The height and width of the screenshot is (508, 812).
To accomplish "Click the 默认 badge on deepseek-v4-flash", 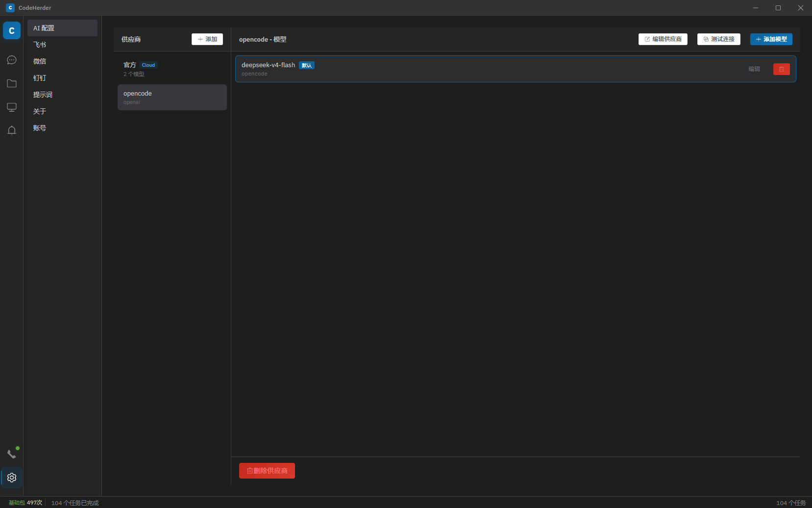I will coord(307,65).
